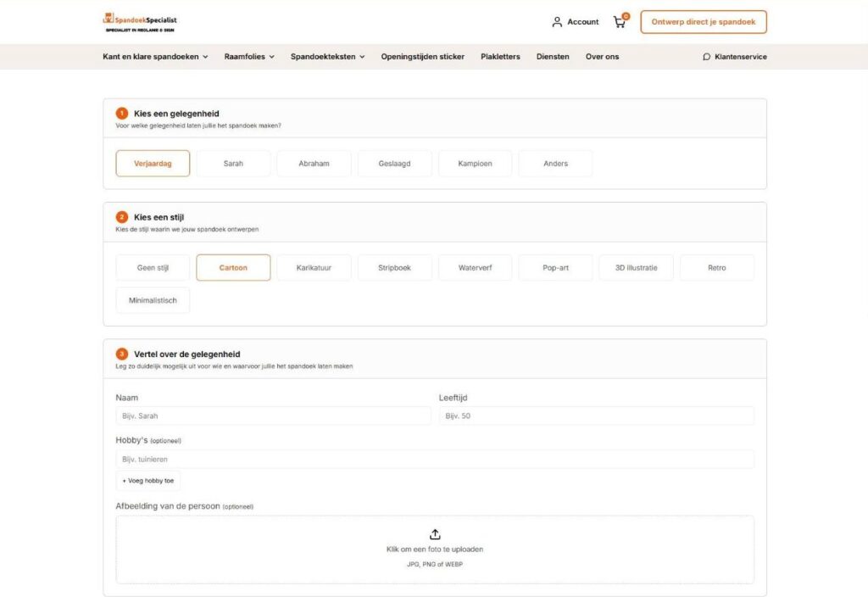Choose the Minimalistisch style
The image size is (868, 597).
click(x=153, y=300)
